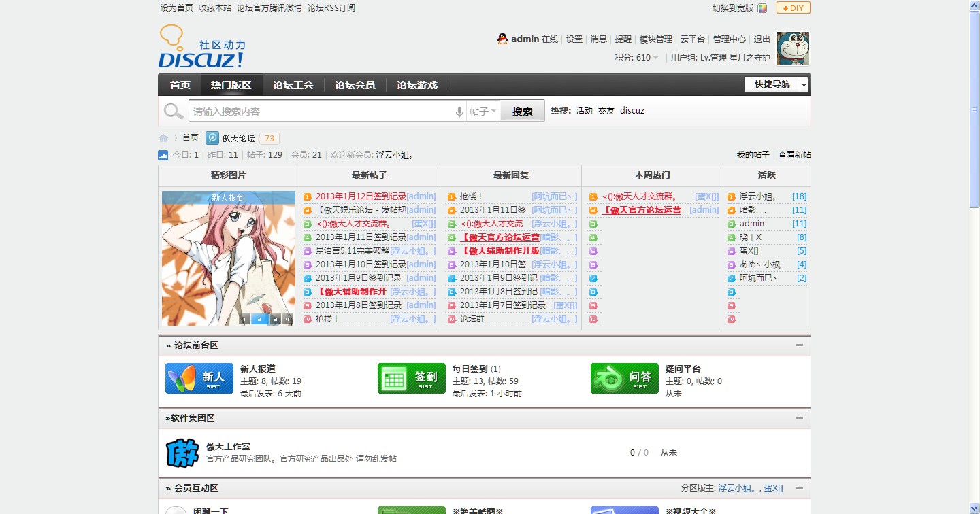Open the 傲天工作室 forum title
980x514 pixels.
point(229,447)
